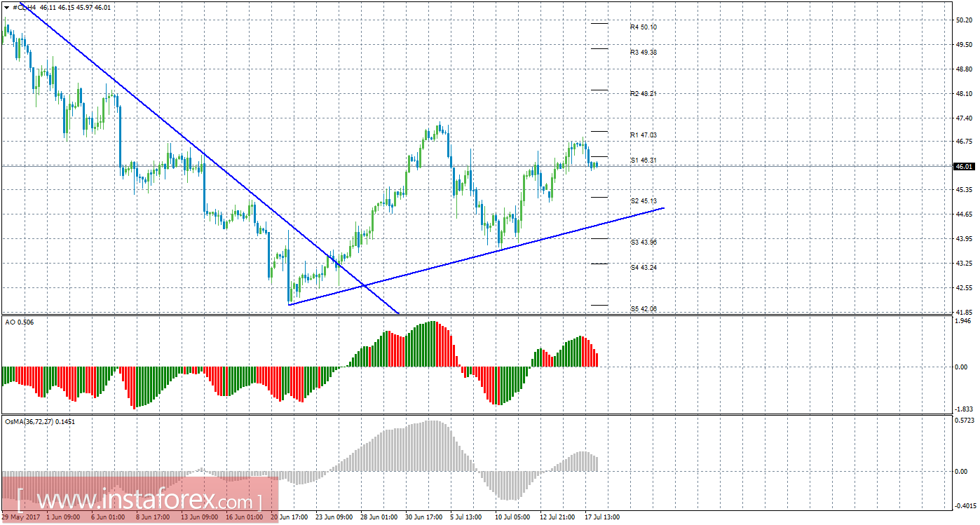Click the 49.50 price axis value
Image resolution: width=980 pixels, height=525 pixels.
coord(963,45)
